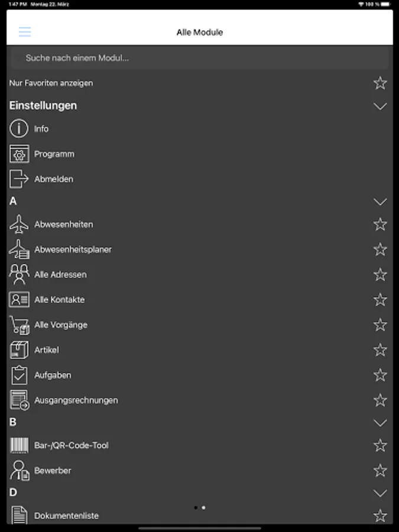Open the Alle Kontakte contact card icon
Screen dimensions: 399x532
point(19,300)
